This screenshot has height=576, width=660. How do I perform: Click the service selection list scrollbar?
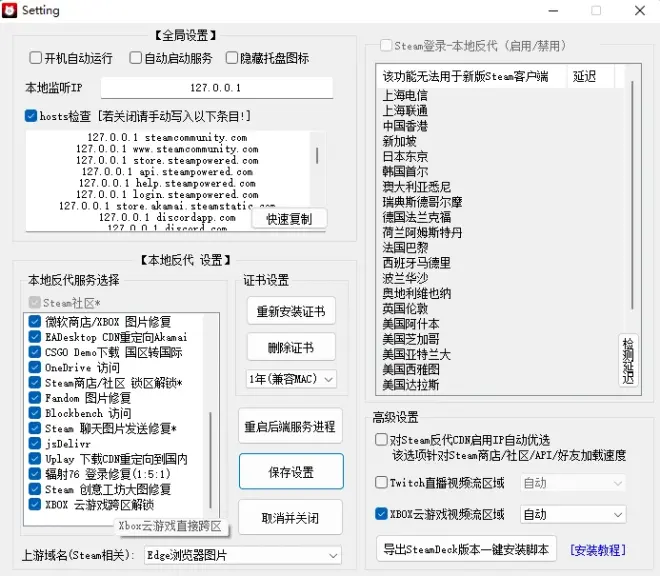[x=210, y=459]
